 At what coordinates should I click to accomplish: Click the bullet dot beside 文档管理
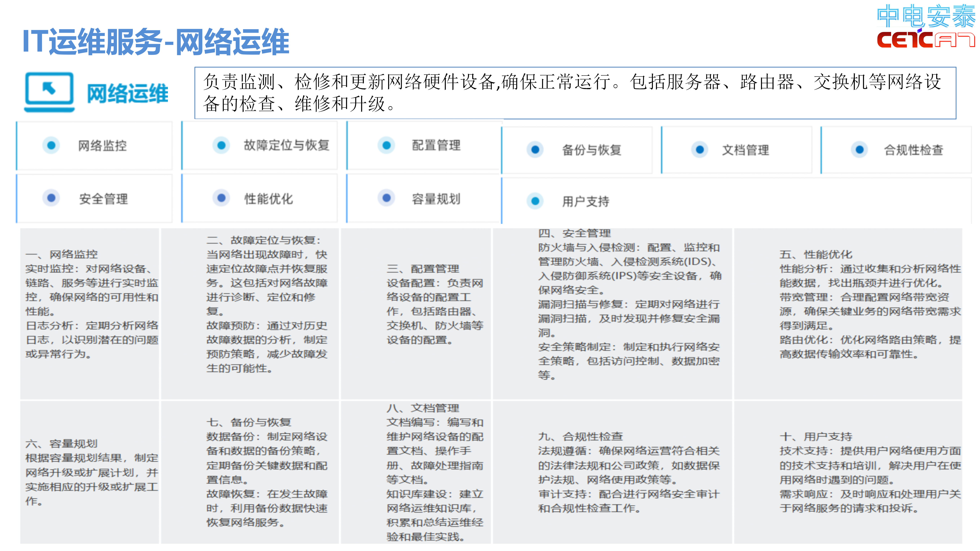(699, 150)
